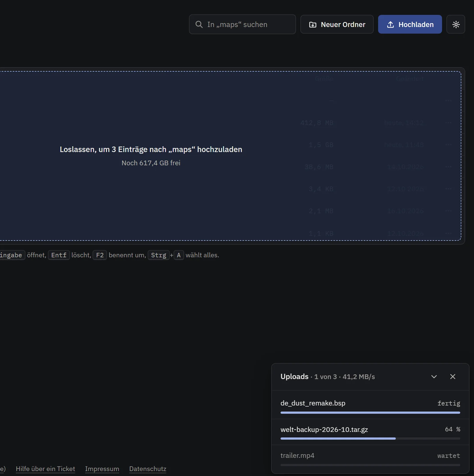Open more options for 1,5 GB row

[448, 145]
